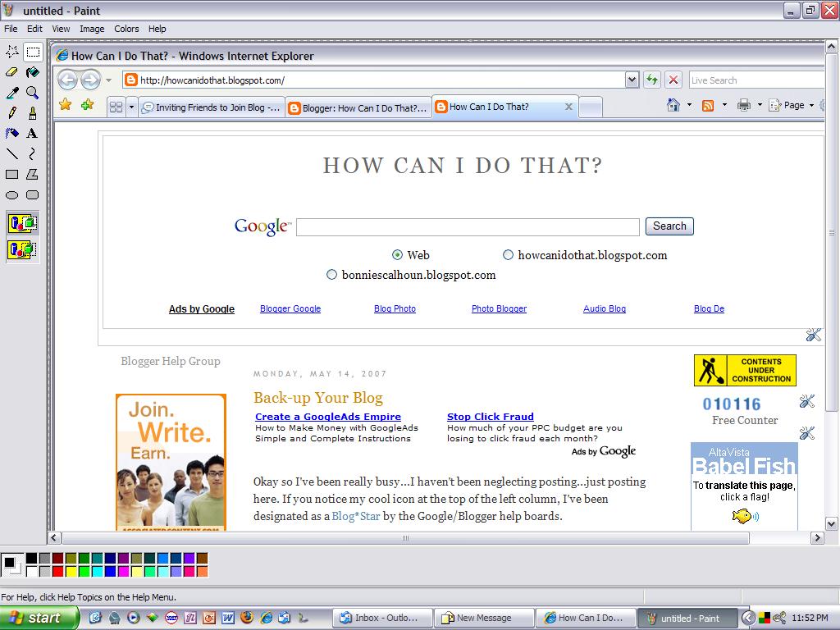Open the Blogger Google ad link

290,308
